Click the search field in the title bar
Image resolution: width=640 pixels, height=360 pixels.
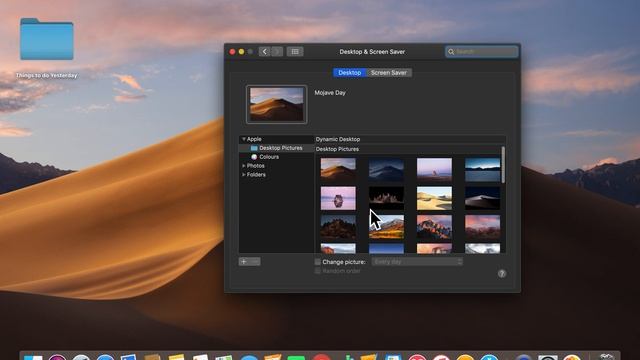(x=482, y=51)
